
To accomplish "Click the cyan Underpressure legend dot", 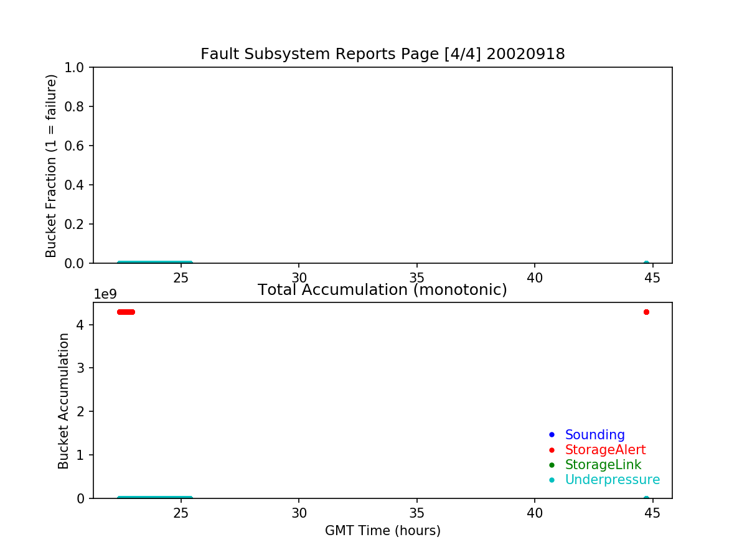I will (x=551, y=480).
